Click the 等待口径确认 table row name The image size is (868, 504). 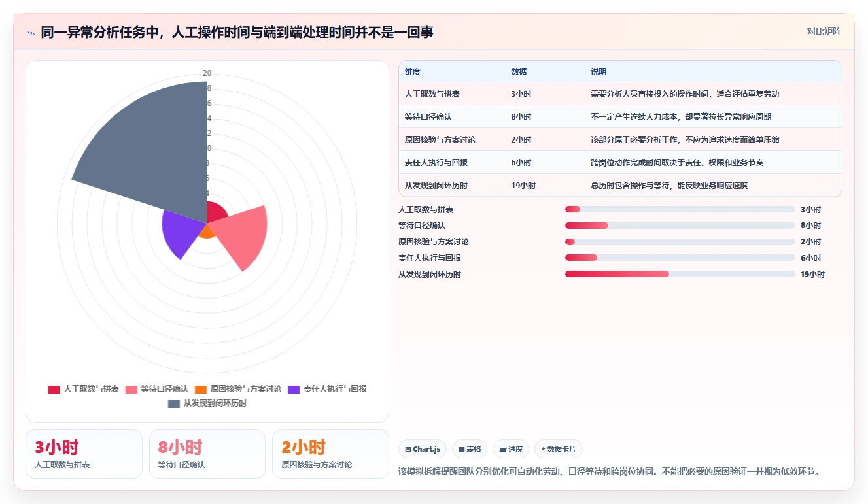428,117
